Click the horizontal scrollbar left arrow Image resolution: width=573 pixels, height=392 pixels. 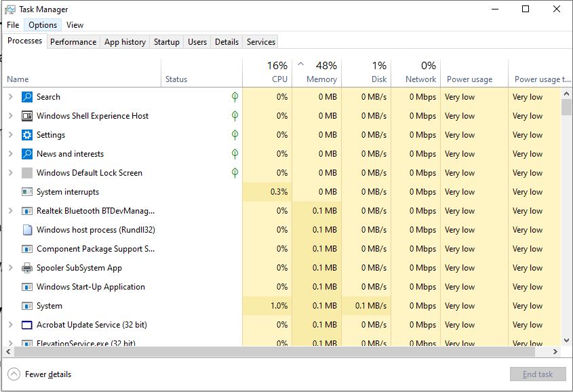(8, 352)
